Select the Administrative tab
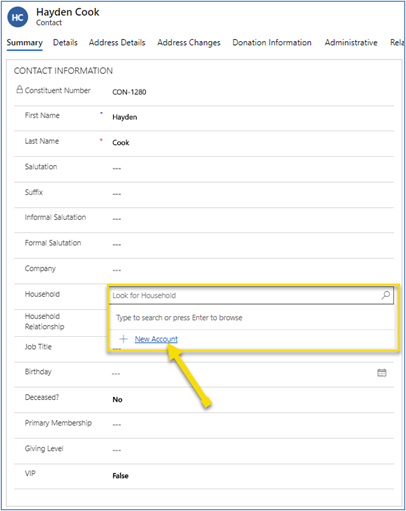This screenshot has height=511, width=406. point(351,43)
